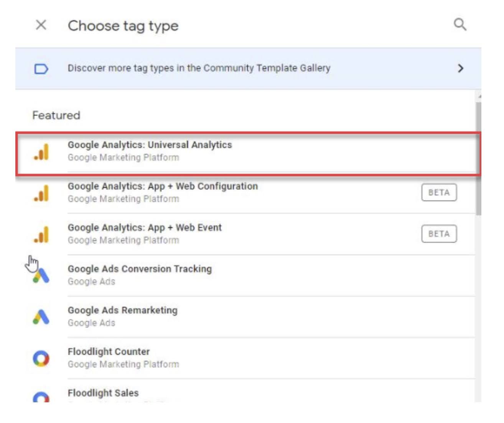Viewport: 504px width, 423px height.
Task: Click BETA badge on App + Web Configuration
Action: [x=439, y=192]
